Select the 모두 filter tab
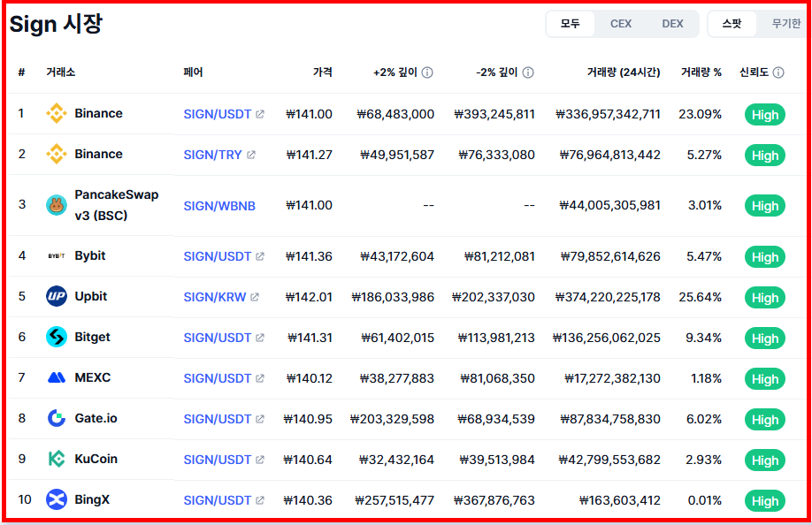812x525 pixels. click(571, 24)
